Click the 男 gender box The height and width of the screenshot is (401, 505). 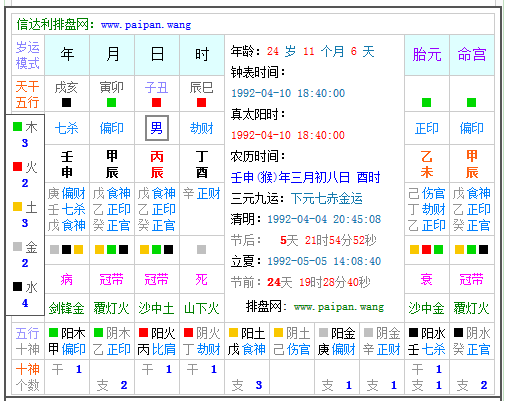pos(157,128)
